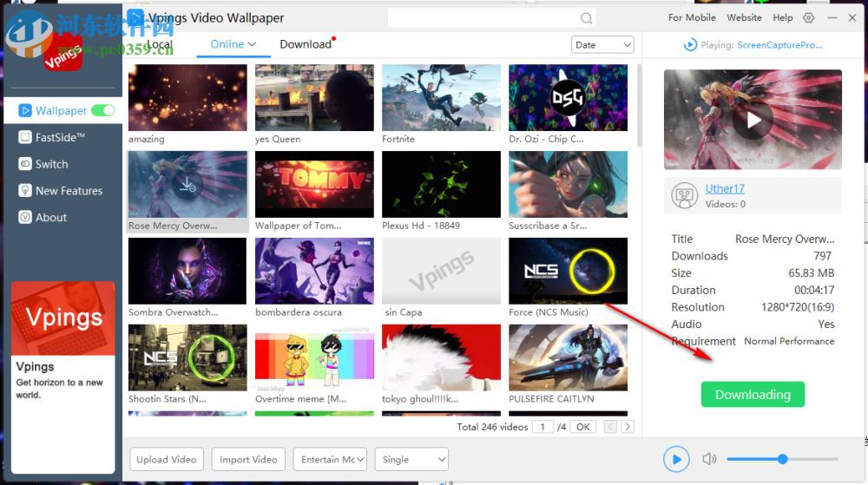Open New Features sidebar item
The image size is (868, 485).
point(62,191)
